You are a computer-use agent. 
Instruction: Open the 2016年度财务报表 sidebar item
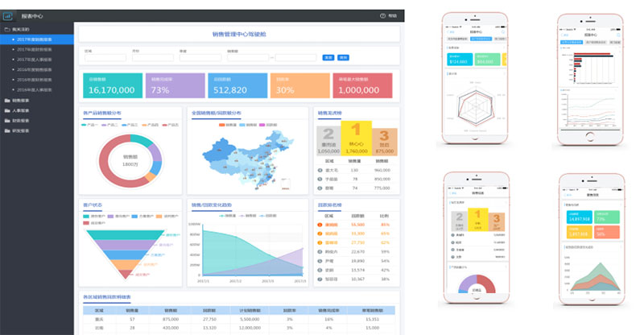[x=35, y=80]
